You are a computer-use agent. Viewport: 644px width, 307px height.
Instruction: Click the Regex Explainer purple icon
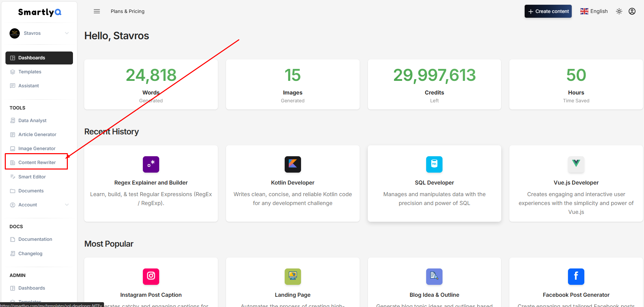pyautogui.click(x=151, y=164)
